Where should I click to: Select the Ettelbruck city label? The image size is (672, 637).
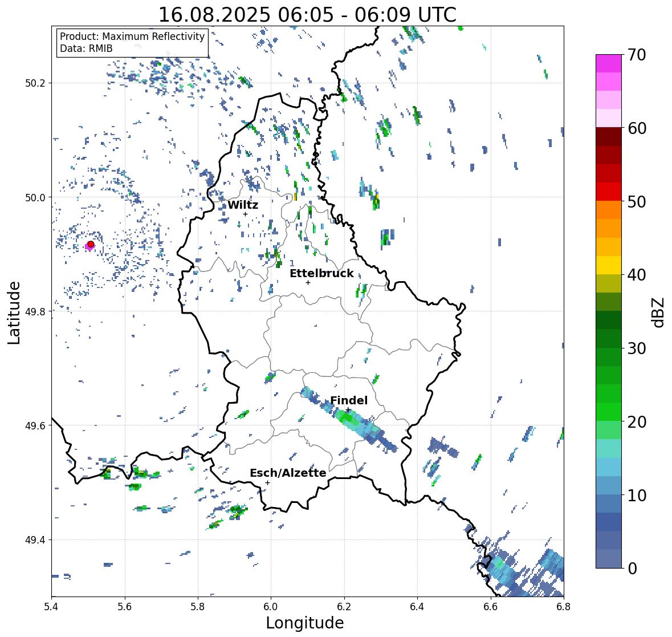321,274
